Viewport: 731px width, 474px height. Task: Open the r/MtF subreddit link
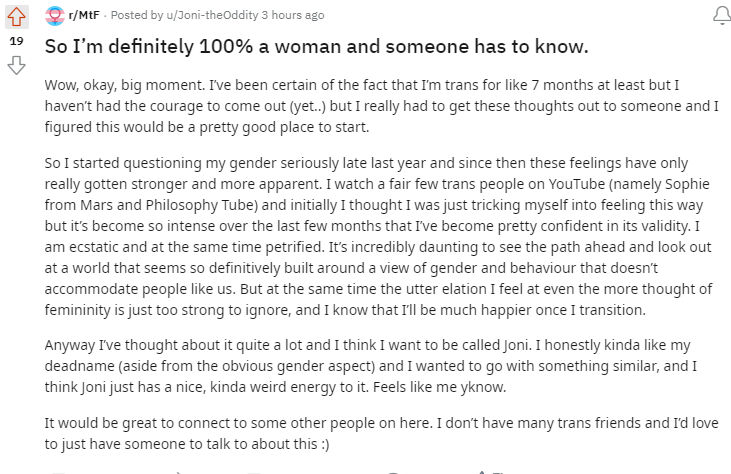[84, 15]
